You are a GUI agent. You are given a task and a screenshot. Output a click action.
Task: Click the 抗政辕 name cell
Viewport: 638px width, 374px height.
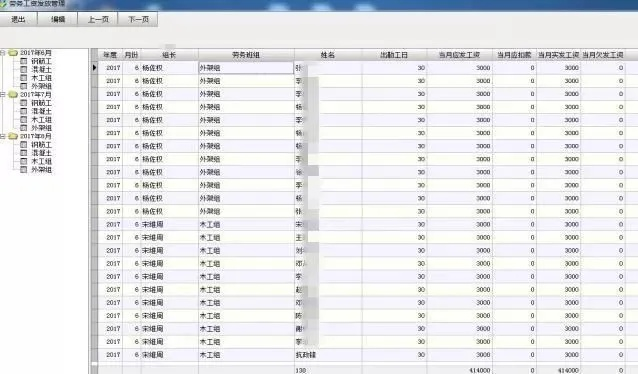(x=328, y=355)
